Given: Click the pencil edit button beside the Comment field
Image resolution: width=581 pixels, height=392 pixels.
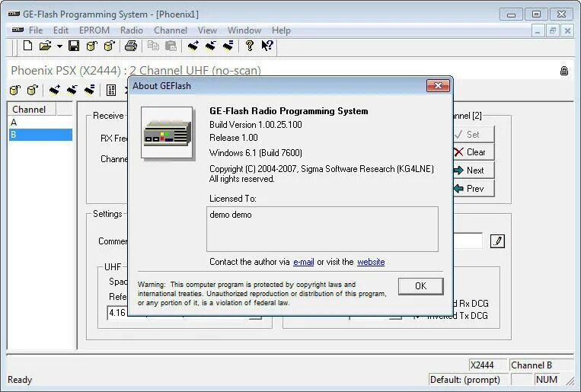Looking at the screenshot, I should 497,241.
